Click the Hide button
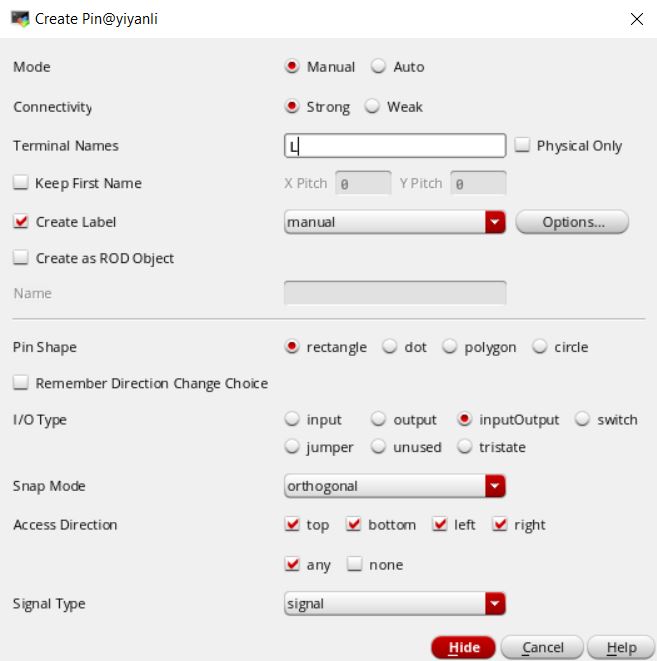Screen dimensions: 657x661 click(464, 647)
